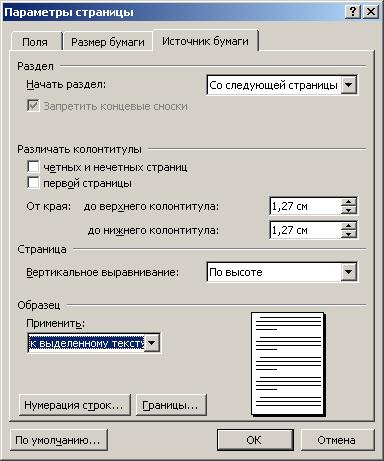Click the По умолчанию button
Screen dimensions: 384x461
(x=58, y=440)
